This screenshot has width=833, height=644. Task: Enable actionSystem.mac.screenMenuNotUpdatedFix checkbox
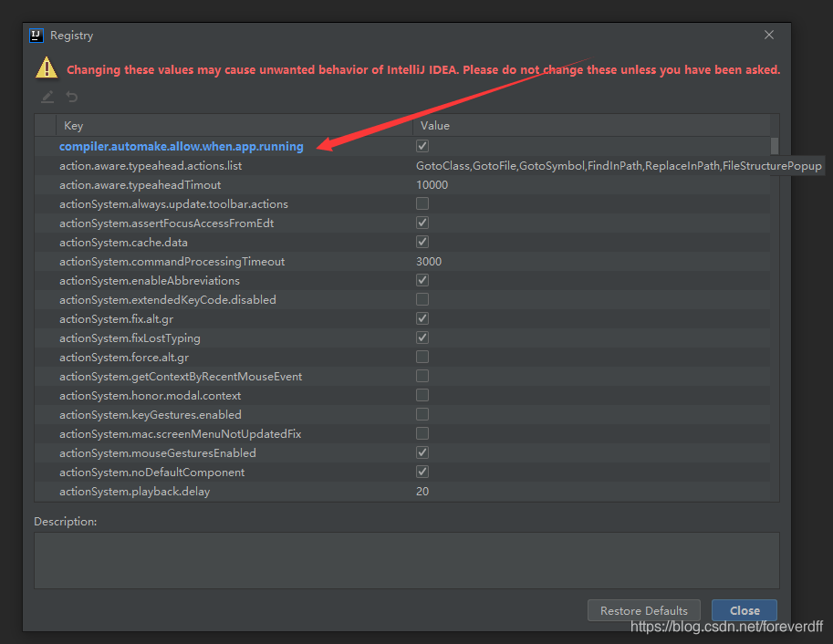422,433
